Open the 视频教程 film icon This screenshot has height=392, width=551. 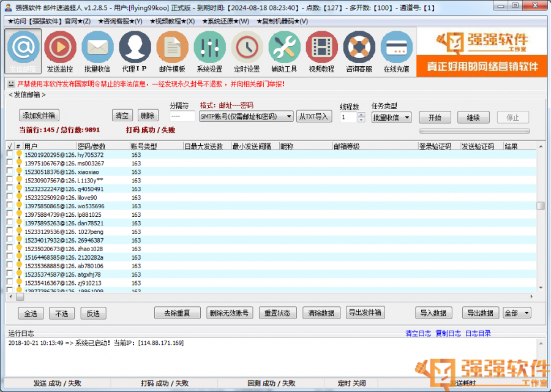(321, 48)
